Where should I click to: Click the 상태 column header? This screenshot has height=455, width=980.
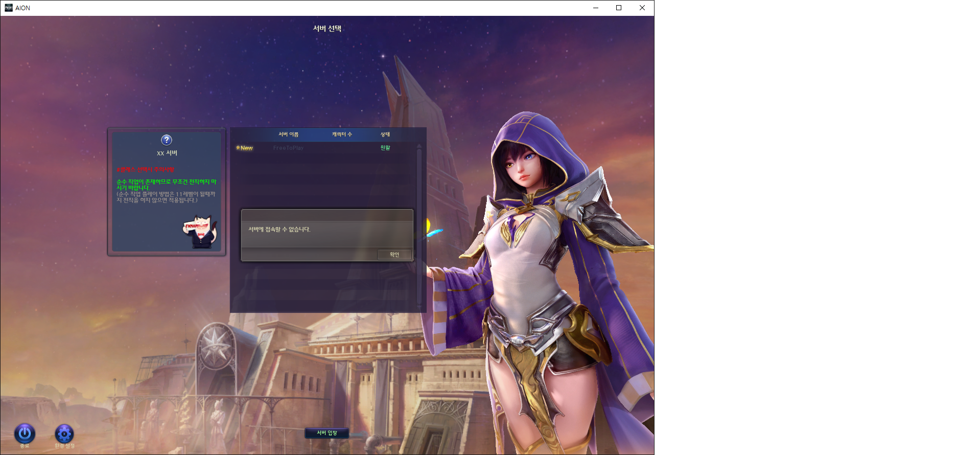(385, 134)
